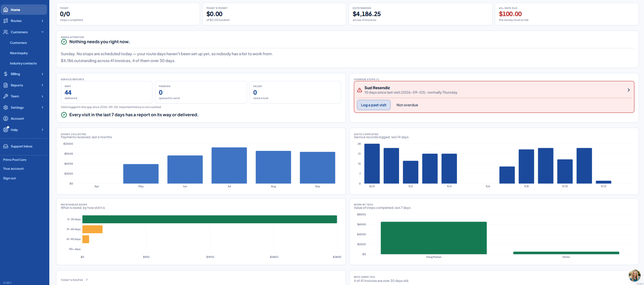Expand the Billing submenu chevron
Image resolution: width=644 pixels, height=285 pixels.
point(42,74)
